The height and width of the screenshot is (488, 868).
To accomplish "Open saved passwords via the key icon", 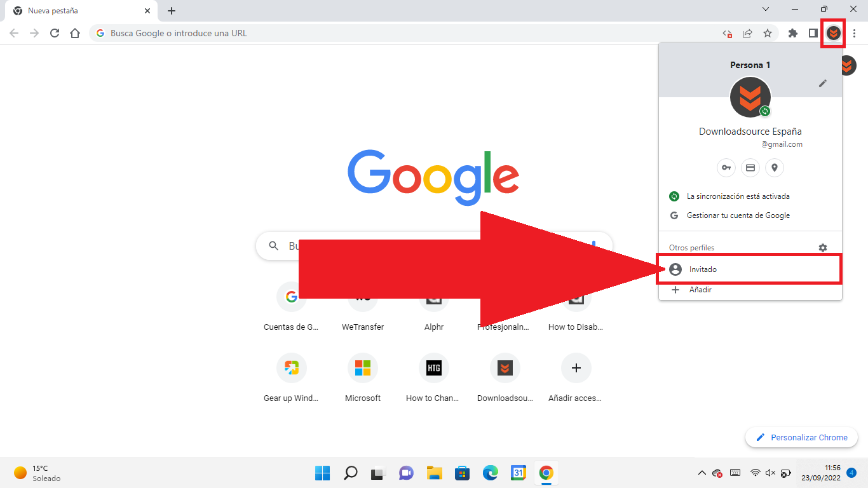I will [x=726, y=168].
